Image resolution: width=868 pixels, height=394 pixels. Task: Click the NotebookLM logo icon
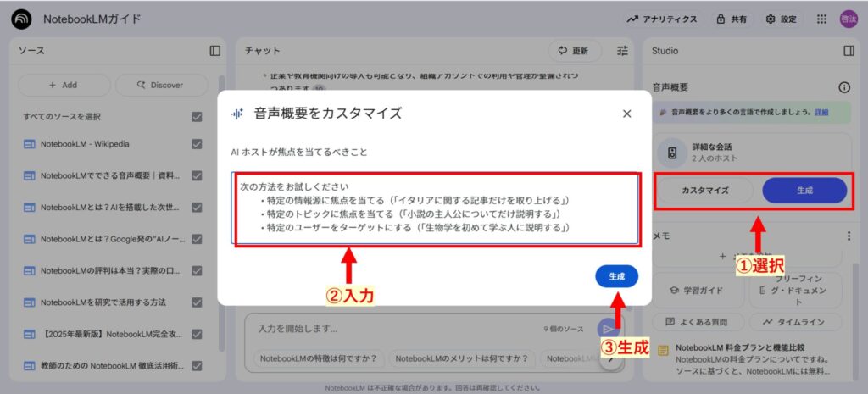[x=21, y=19]
